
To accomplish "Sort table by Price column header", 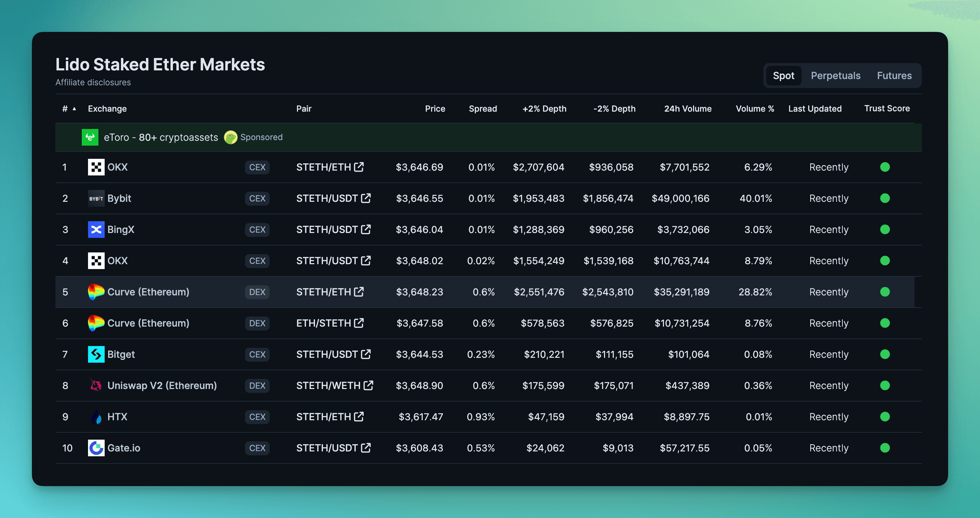I will point(435,109).
